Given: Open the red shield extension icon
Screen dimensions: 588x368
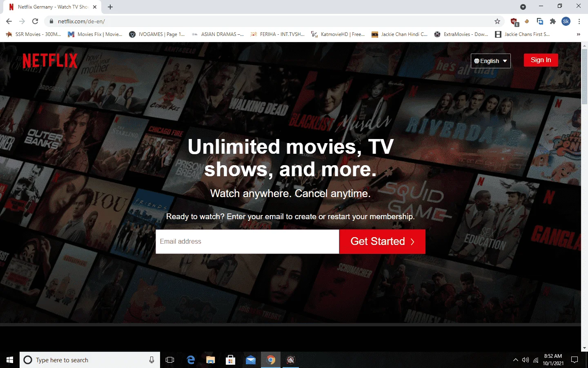Looking at the screenshot, I should 514,21.
